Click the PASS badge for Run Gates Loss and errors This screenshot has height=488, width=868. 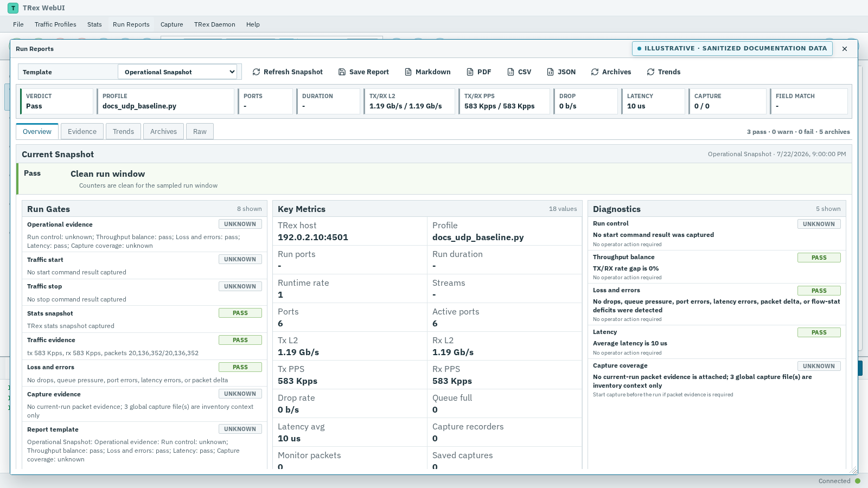(240, 367)
